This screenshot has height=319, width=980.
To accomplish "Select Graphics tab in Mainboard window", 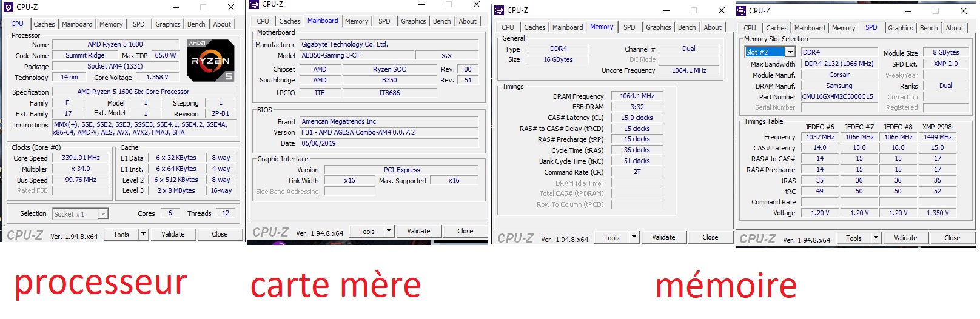I will point(414,21).
